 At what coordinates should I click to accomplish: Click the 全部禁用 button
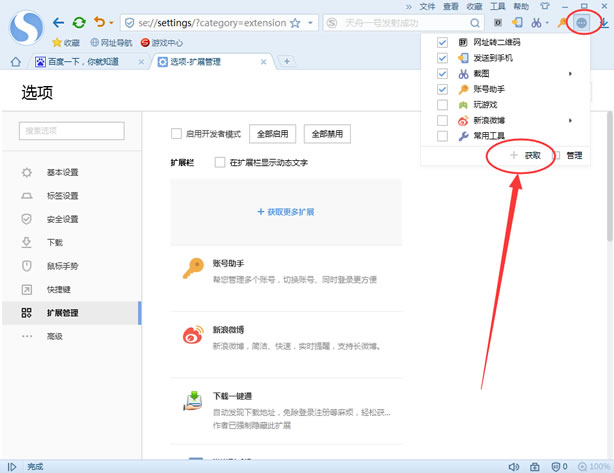[x=327, y=134]
